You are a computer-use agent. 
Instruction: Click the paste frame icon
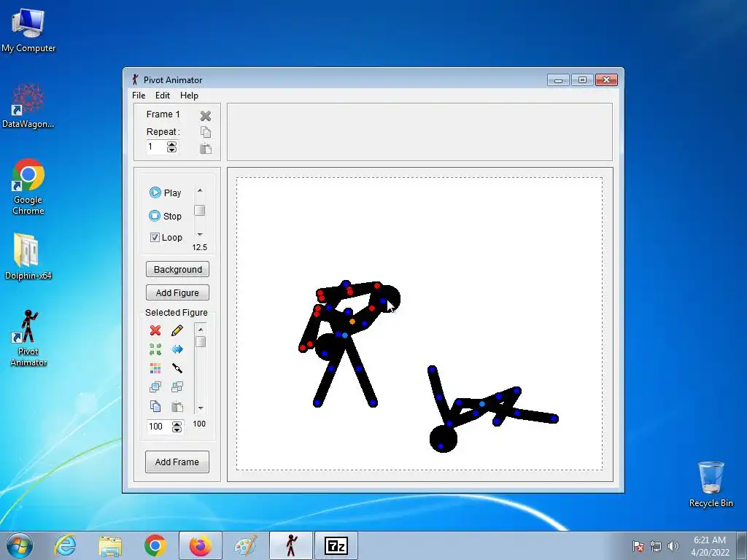(205, 148)
